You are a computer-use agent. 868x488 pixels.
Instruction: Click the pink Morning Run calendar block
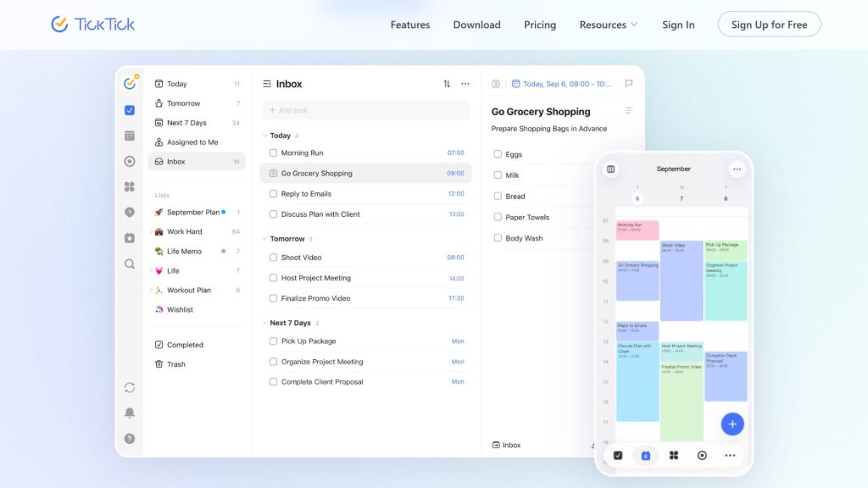[x=637, y=230]
